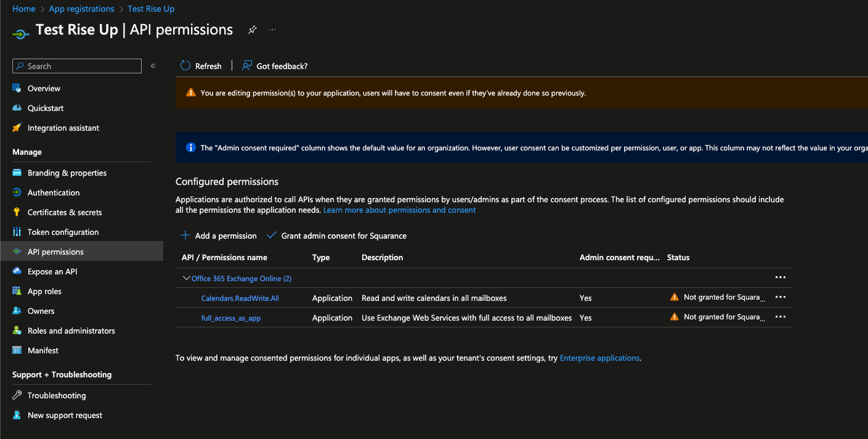Collapse the Office 365 Exchange Online group

pyautogui.click(x=186, y=278)
